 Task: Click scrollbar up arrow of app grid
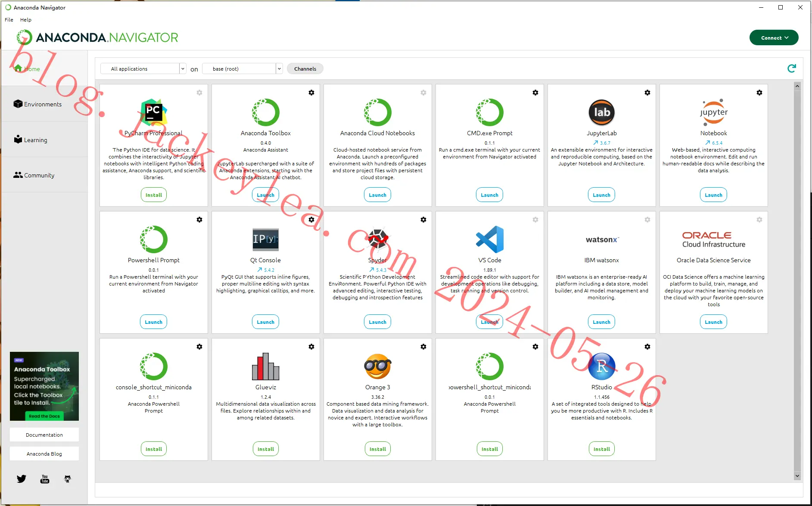[797, 86]
